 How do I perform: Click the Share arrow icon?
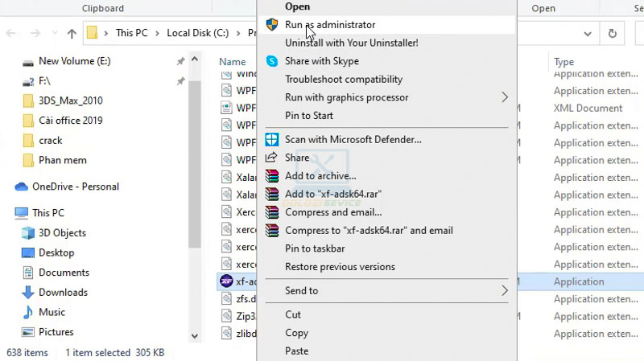tap(271, 157)
